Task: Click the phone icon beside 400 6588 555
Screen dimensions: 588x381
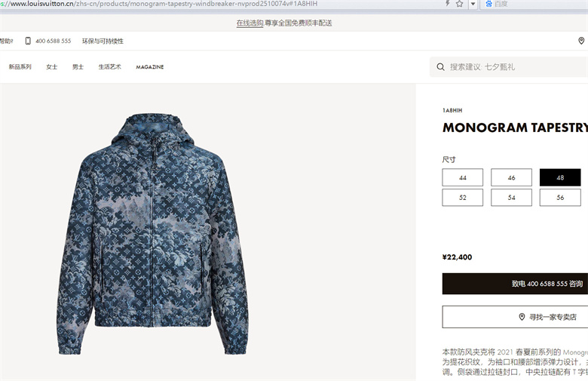Action: point(28,41)
